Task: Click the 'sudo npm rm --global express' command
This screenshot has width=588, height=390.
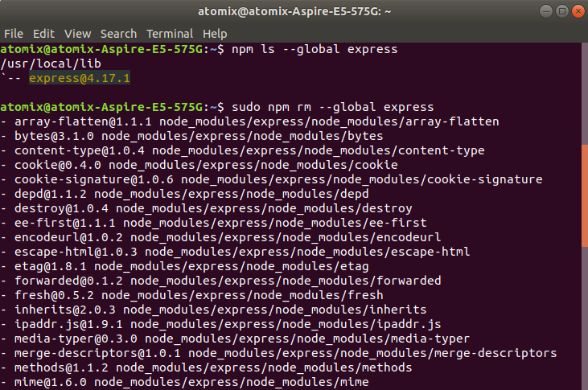Action: [x=333, y=107]
